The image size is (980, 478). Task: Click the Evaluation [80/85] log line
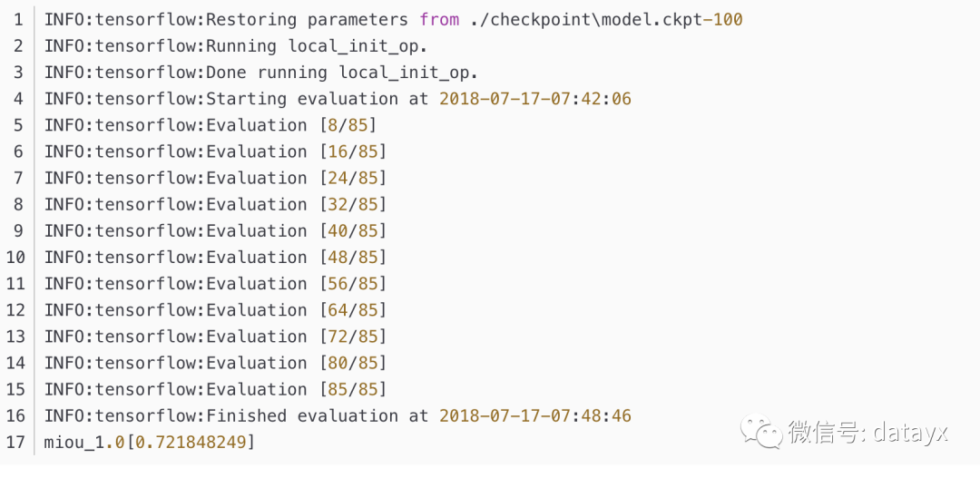tap(215, 363)
